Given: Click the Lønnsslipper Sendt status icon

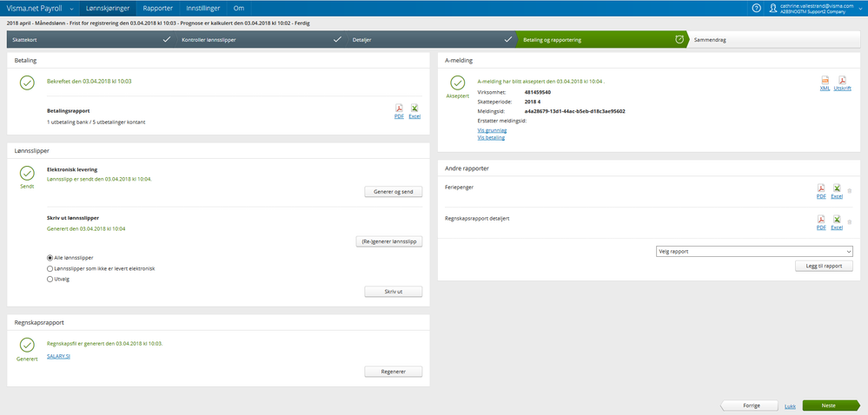Looking at the screenshot, I should (27, 173).
